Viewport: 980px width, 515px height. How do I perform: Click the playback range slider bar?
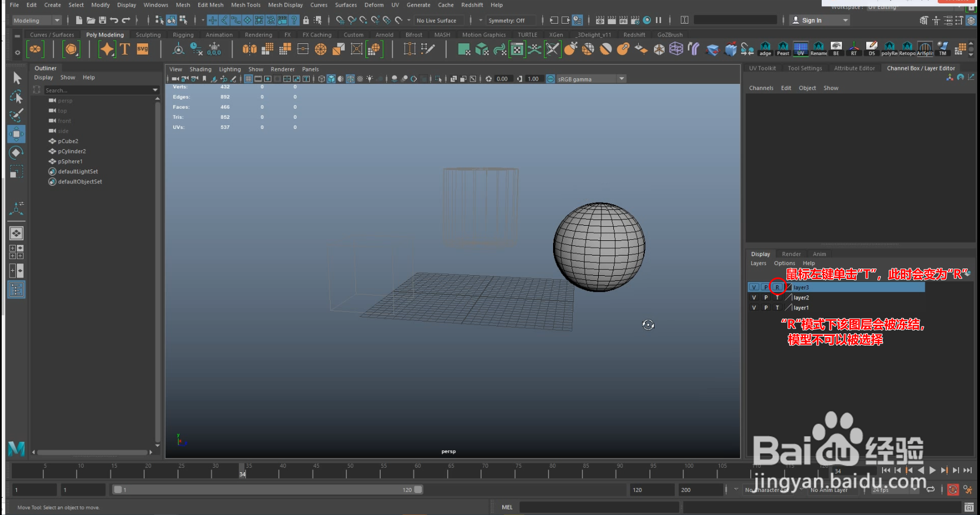(x=268, y=490)
